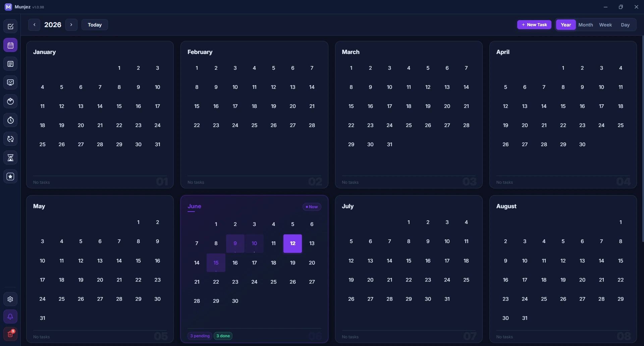Select June 15 in the calendar
The image size is (644, 346).
pyautogui.click(x=216, y=263)
